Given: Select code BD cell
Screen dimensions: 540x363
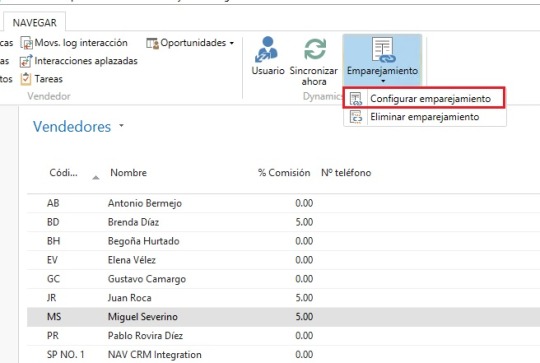Looking at the screenshot, I should click(x=53, y=222).
